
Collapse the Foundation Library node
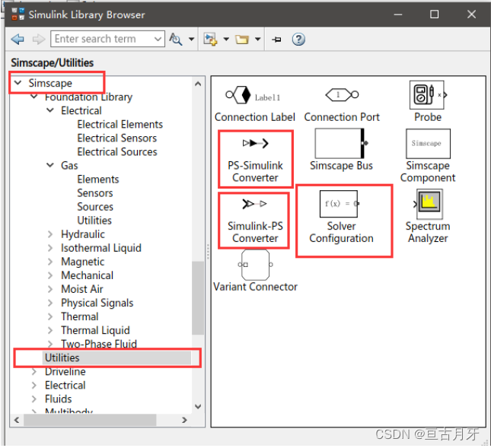[x=34, y=97]
